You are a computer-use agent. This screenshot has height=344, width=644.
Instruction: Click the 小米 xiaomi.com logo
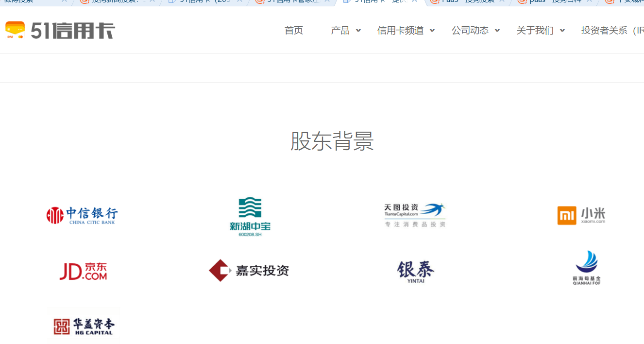coord(581,215)
